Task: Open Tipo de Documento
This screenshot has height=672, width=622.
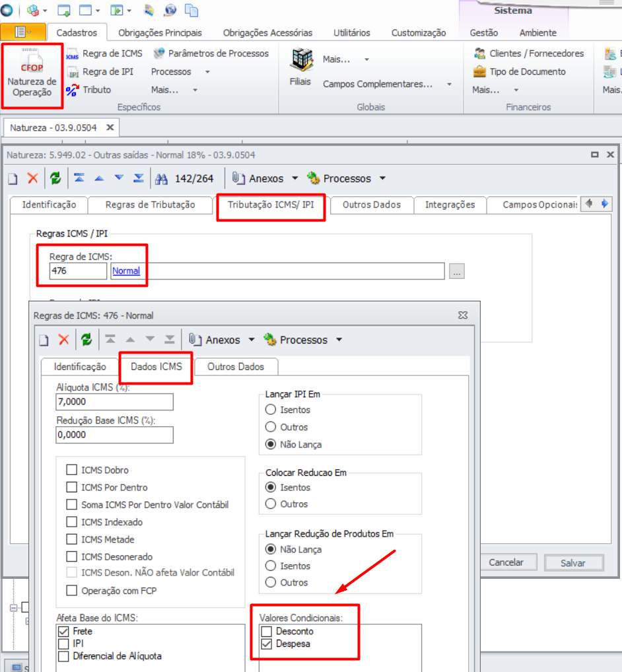Action: click(520, 71)
